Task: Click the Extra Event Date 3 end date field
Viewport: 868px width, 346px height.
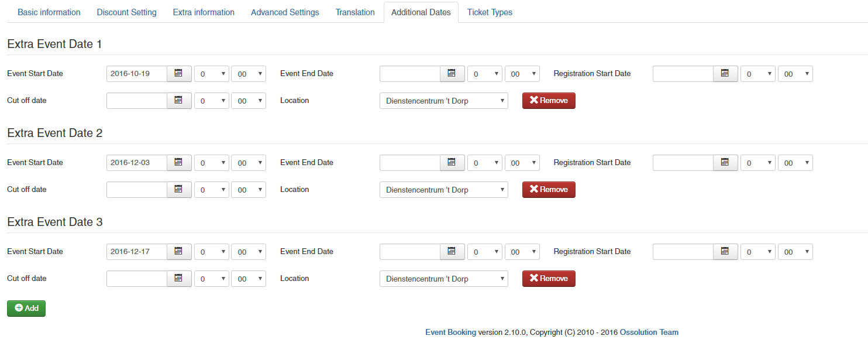Action: point(410,252)
